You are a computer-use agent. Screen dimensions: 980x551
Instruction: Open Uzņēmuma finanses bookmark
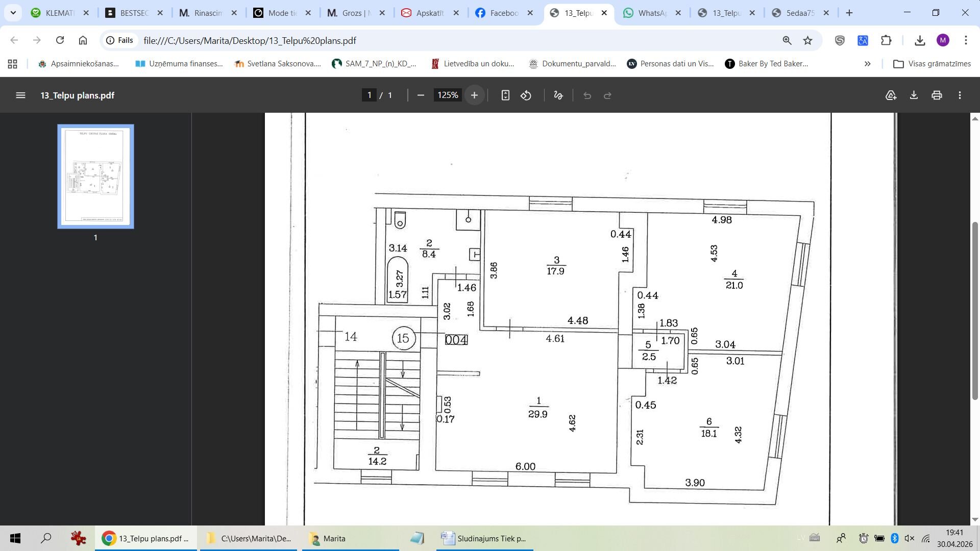(179, 64)
